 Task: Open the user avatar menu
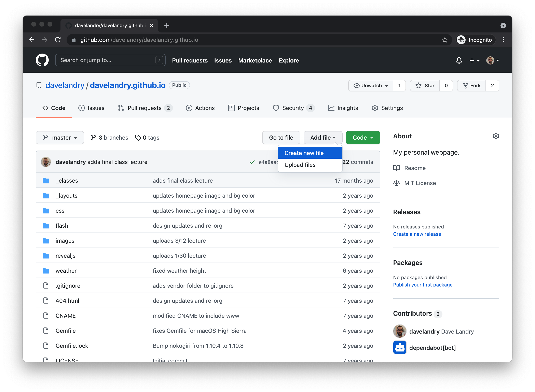click(493, 60)
